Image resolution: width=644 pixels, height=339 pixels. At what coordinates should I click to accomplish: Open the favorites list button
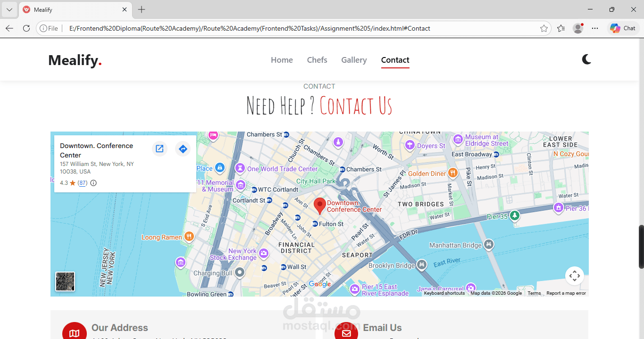click(x=561, y=28)
